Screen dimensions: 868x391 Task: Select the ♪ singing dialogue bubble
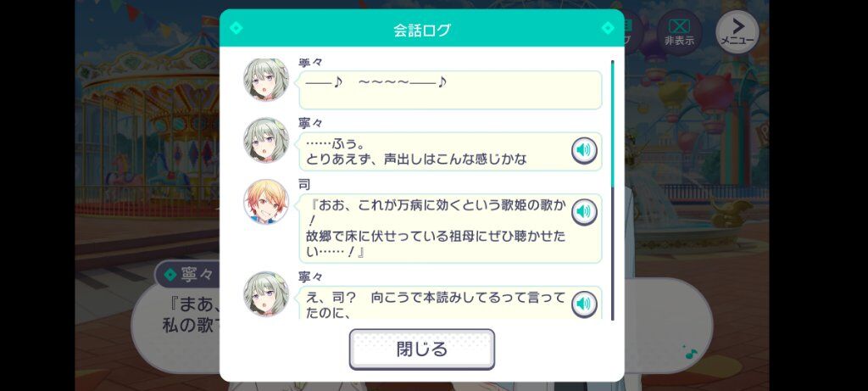[x=450, y=90]
